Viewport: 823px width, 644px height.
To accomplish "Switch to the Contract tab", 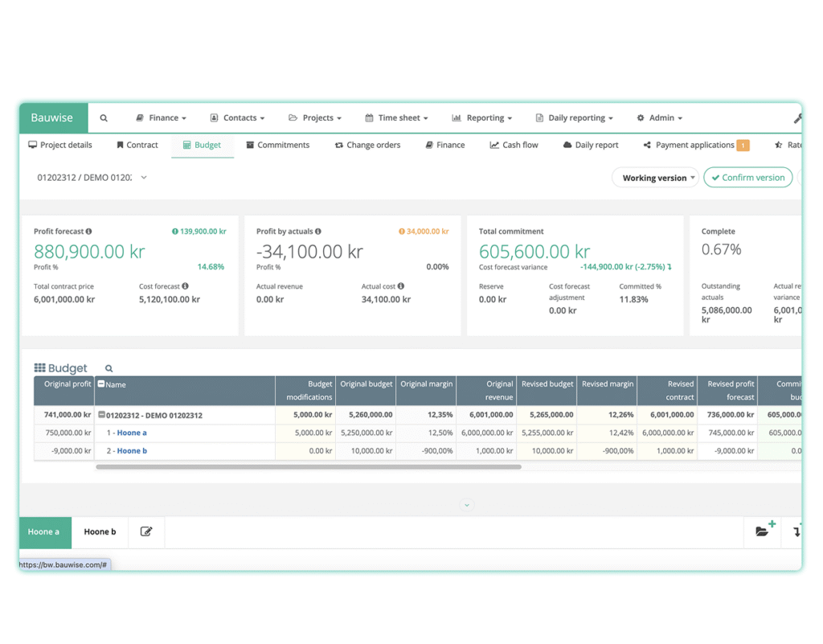I will [137, 145].
